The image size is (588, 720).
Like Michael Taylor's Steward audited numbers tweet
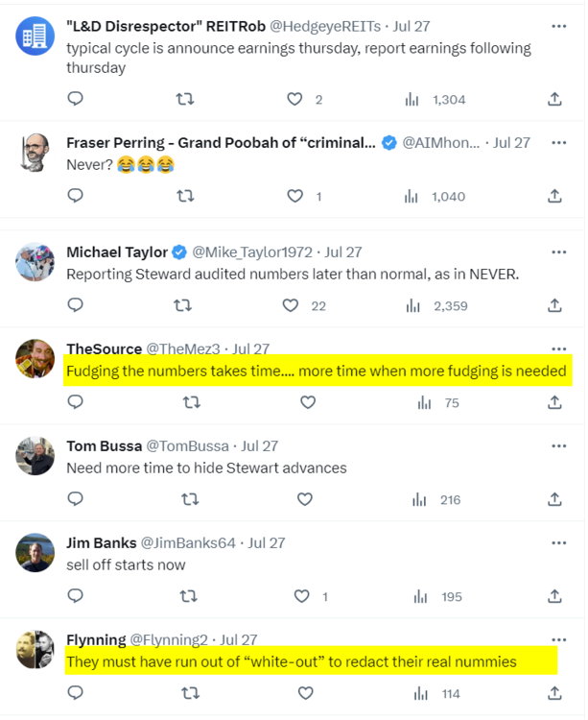(292, 306)
